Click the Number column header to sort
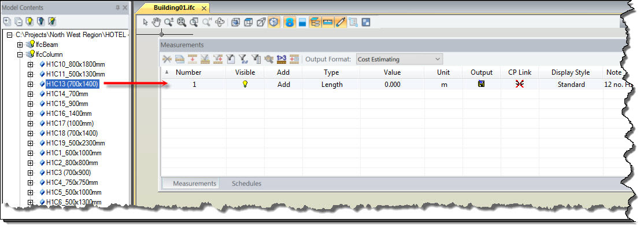This screenshot has width=644, height=230. click(x=188, y=72)
